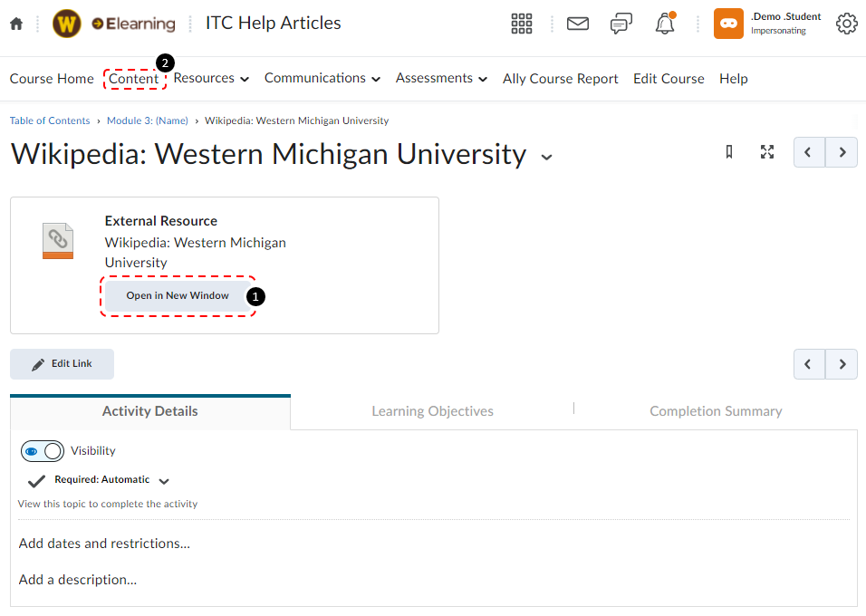Image resolution: width=866 pixels, height=616 pixels.
Task: Open the app launcher grid icon
Action: pyautogui.click(x=522, y=24)
